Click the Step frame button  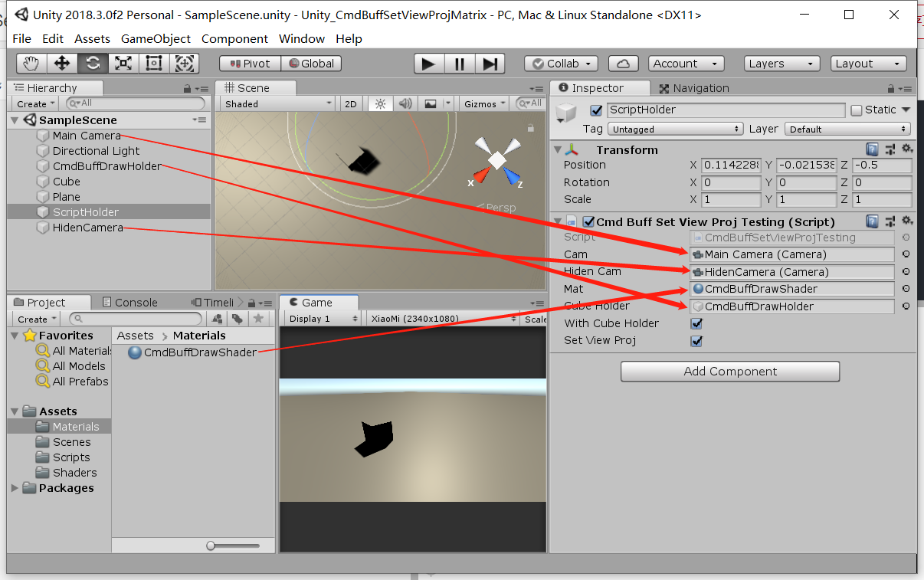coord(490,64)
